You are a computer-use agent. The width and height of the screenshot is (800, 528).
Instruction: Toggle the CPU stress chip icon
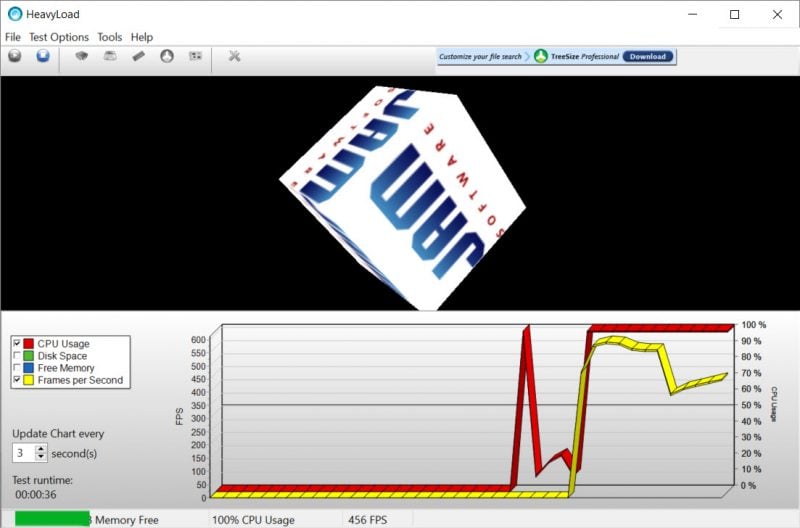click(82, 56)
